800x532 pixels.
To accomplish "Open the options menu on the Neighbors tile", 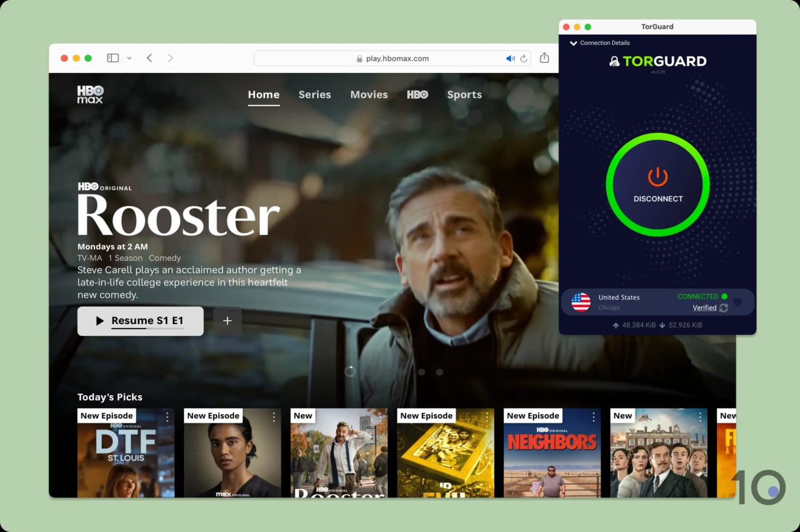I will tap(594, 416).
